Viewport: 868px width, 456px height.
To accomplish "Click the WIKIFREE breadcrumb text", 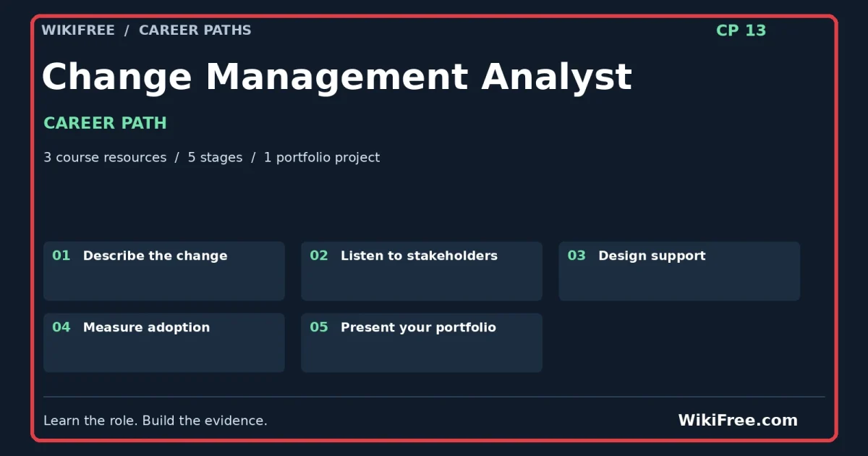I will [x=78, y=30].
